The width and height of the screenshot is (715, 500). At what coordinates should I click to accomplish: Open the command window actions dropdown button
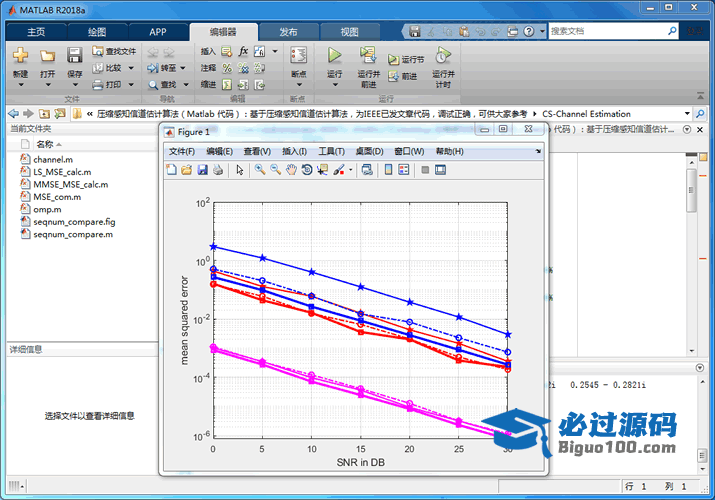[700, 367]
